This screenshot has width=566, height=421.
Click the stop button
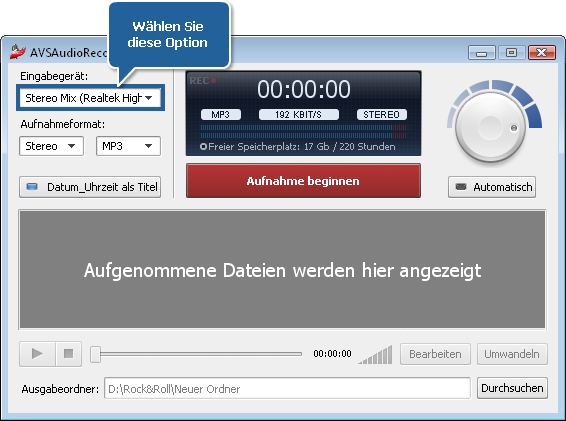tap(68, 353)
